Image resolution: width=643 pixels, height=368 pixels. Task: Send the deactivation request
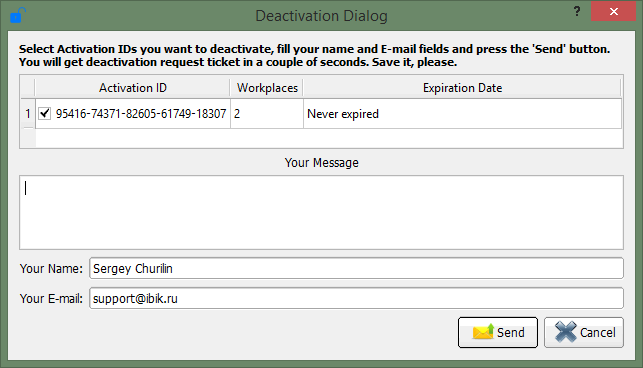pyautogui.click(x=498, y=332)
